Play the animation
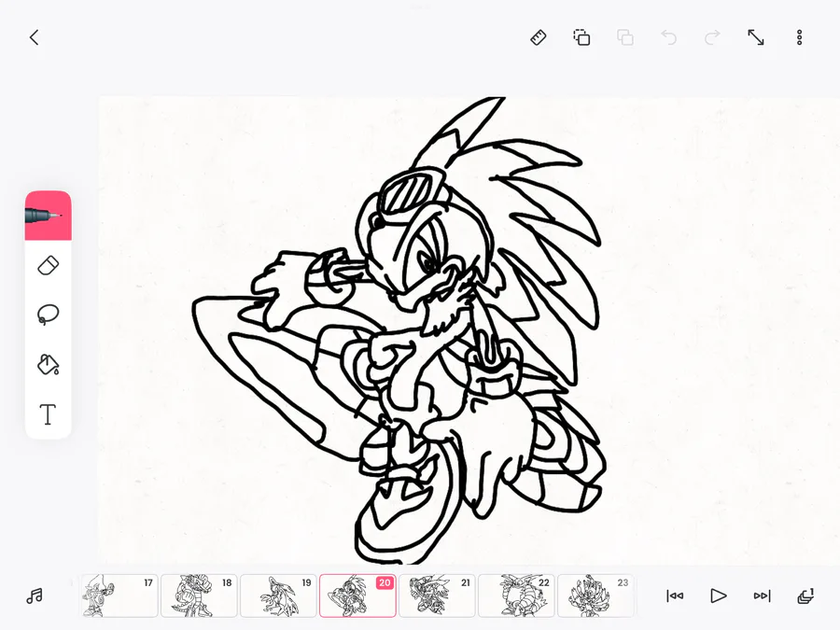The width and height of the screenshot is (840, 630). 718,595
